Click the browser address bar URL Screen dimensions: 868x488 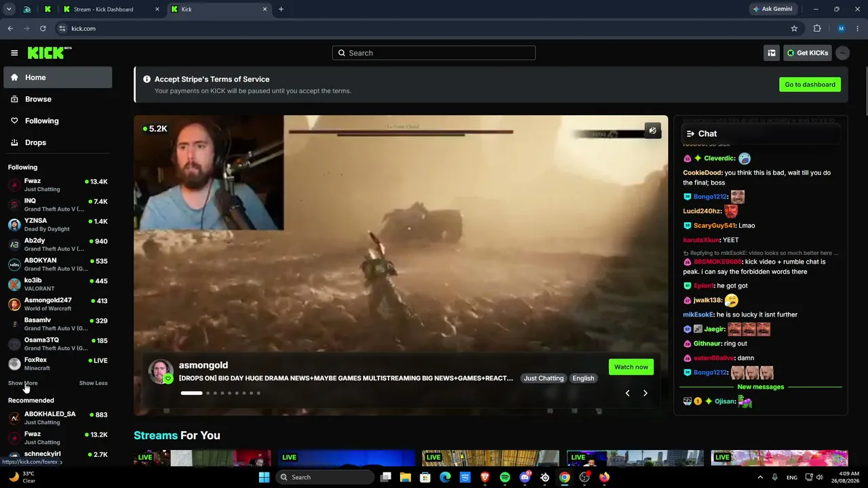[83, 28]
